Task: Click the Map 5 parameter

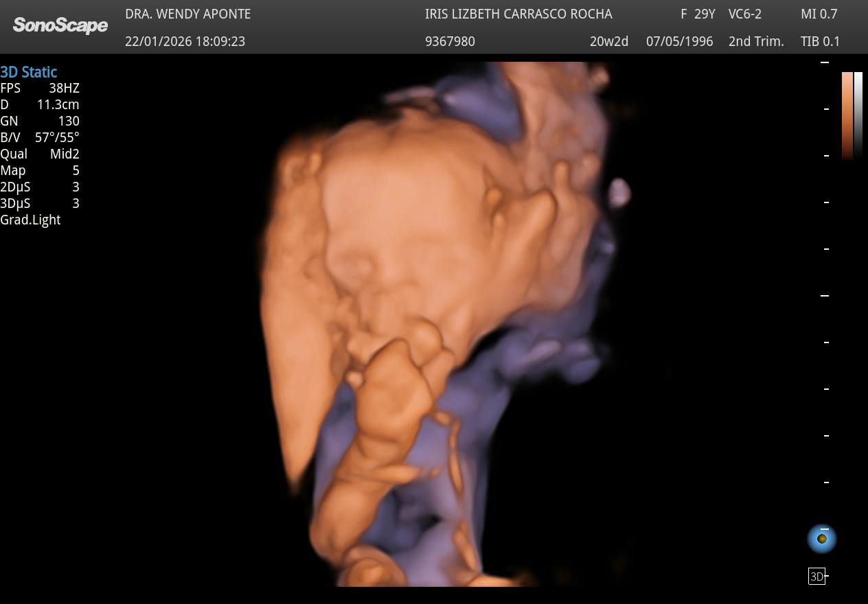Action: click(40, 170)
